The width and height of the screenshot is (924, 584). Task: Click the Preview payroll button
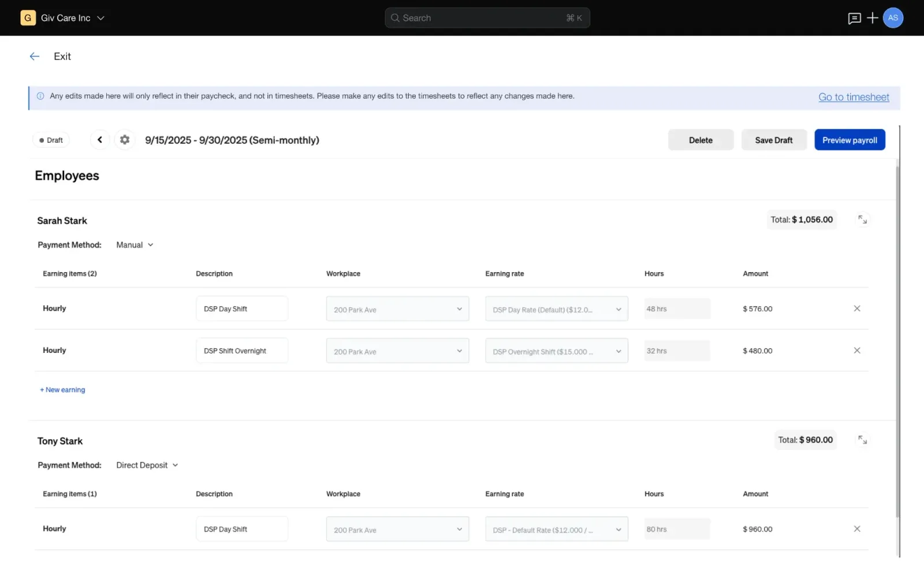[x=850, y=140]
